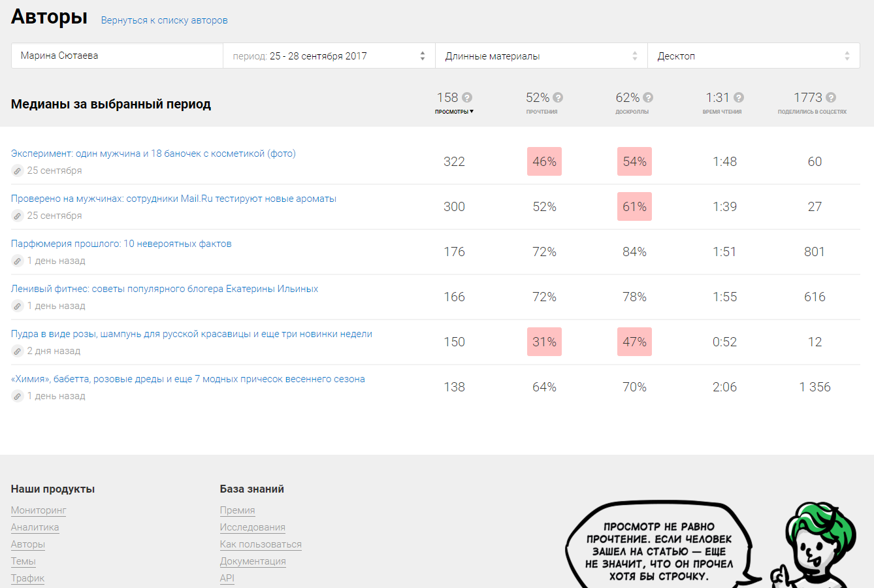Viewport: 874px width, 588px height.
Task: Open 'Темы' footer link
Action: tap(24, 561)
